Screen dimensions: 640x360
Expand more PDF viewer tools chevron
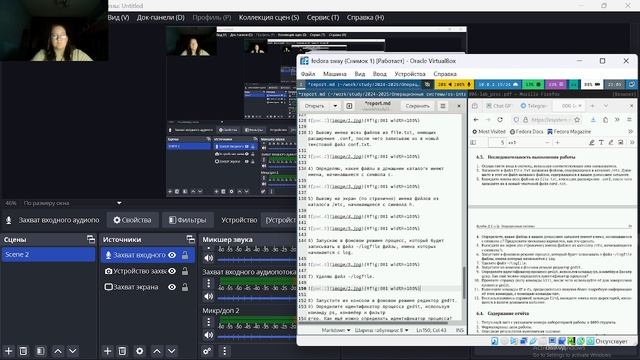click(x=632, y=142)
